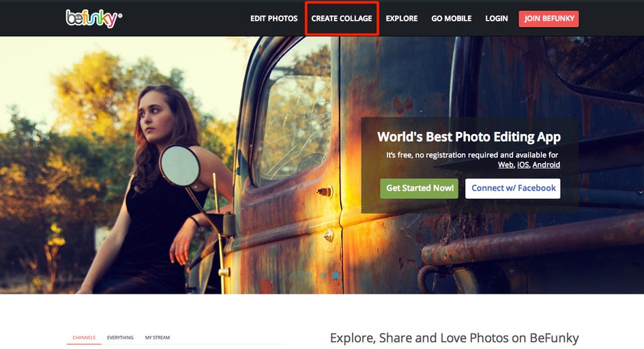Viewport: 644px width, 349px height.
Task: Follow the Web link
Action: pos(506,165)
